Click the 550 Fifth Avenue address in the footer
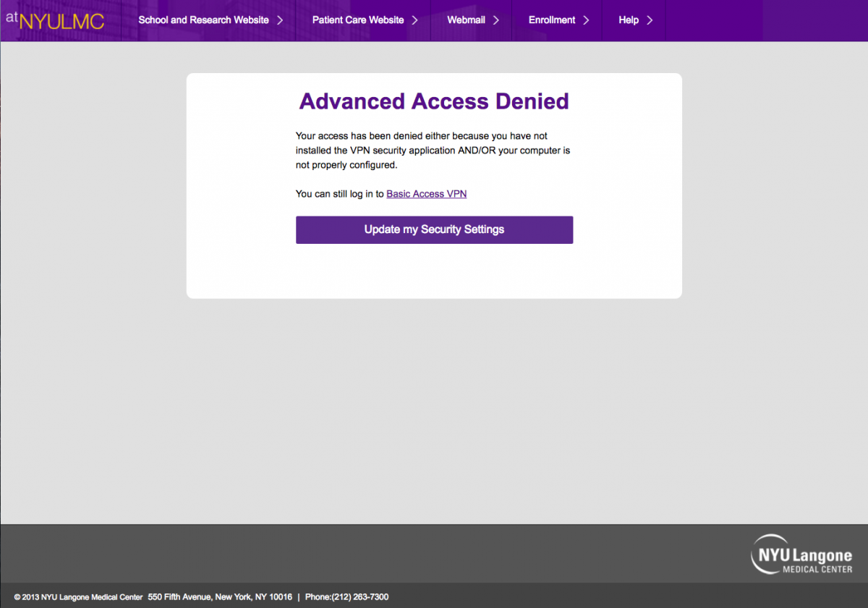The height and width of the screenshot is (608, 868). pos(220,597)
